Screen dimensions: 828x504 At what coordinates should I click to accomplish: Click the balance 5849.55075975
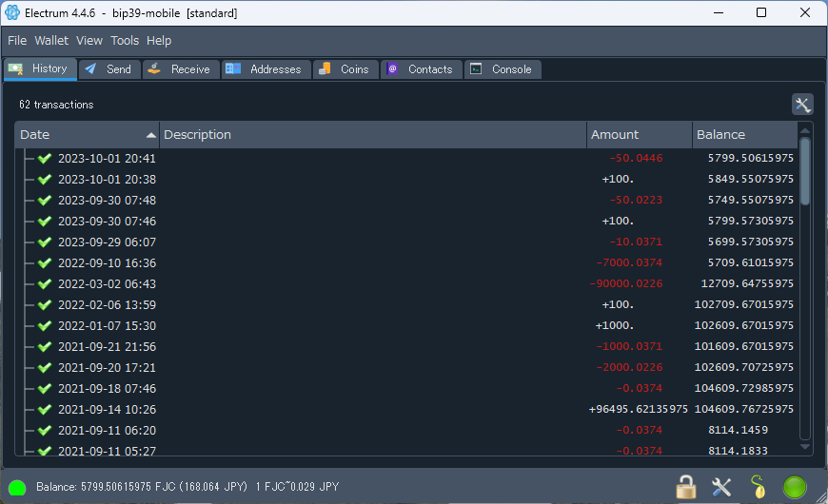pyautogui.click(x=750, y=180)
